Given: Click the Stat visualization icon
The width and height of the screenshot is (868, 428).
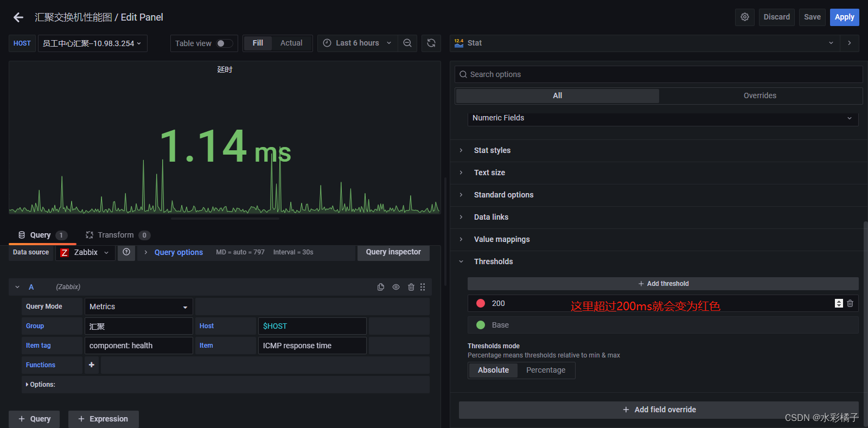Looking at the screenshot, I should (x=459, y=43).
